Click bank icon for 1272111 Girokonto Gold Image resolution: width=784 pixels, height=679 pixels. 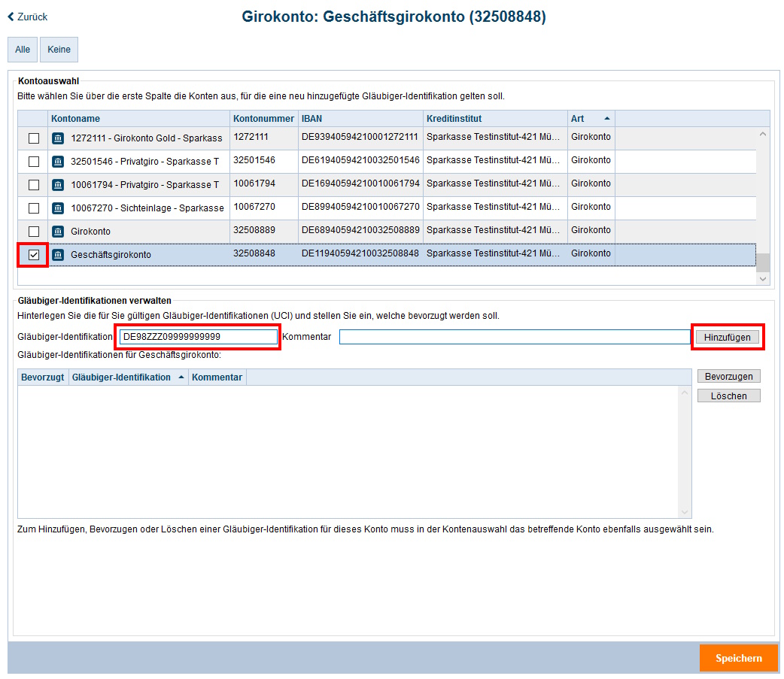tap(58, 138)
